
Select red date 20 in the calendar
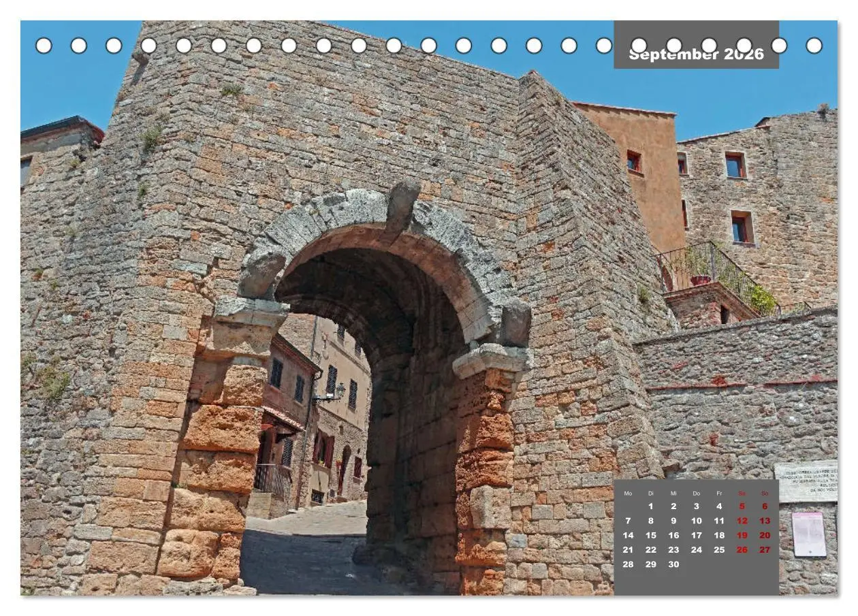pos(765,535)
